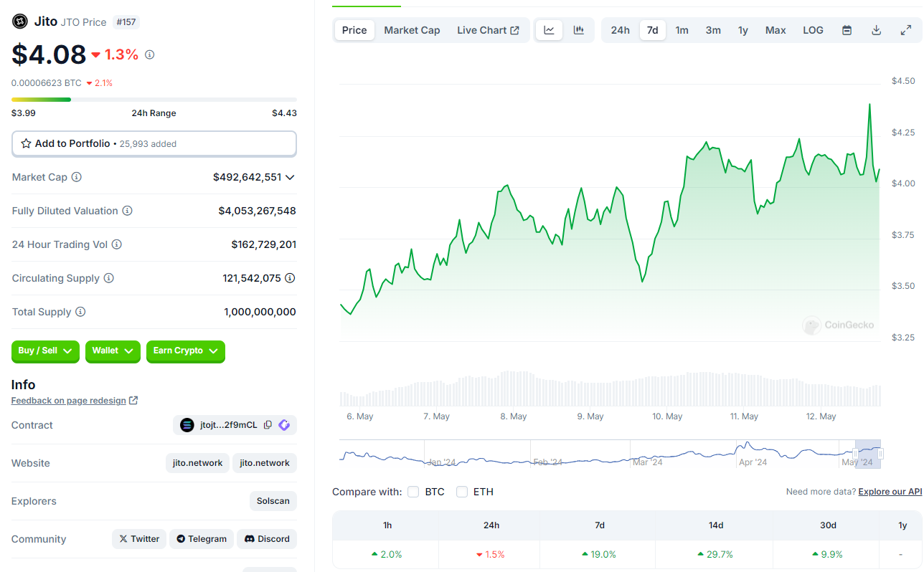This screenshot has width=924, height=572.
Task: Click the 0.00006623 BTC price text
Action: [47, 83]
